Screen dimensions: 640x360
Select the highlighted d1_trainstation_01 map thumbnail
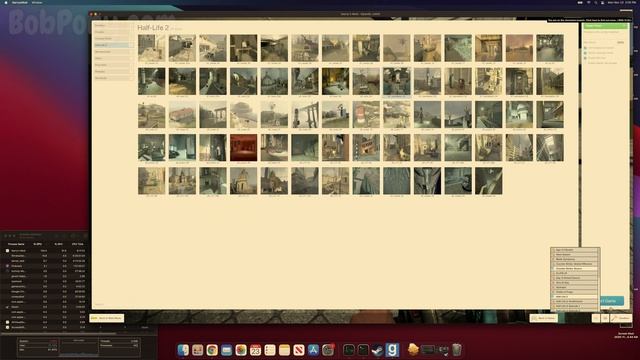(397, 82)
